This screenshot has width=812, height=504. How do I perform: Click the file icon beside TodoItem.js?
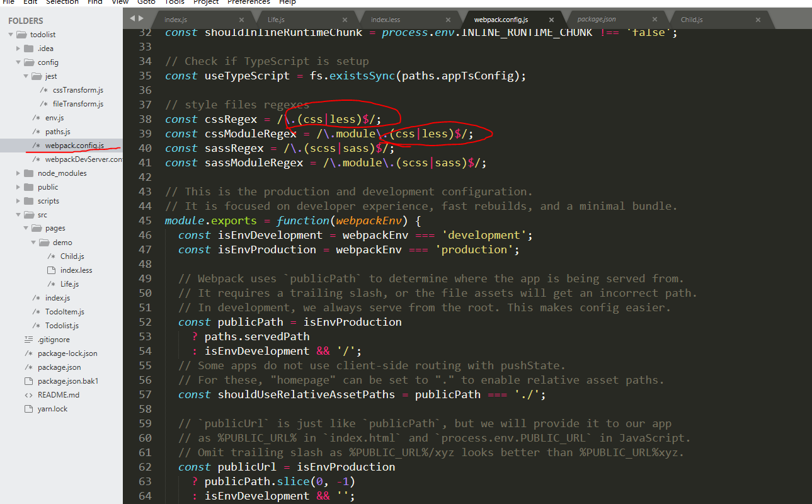click(37, 312)
